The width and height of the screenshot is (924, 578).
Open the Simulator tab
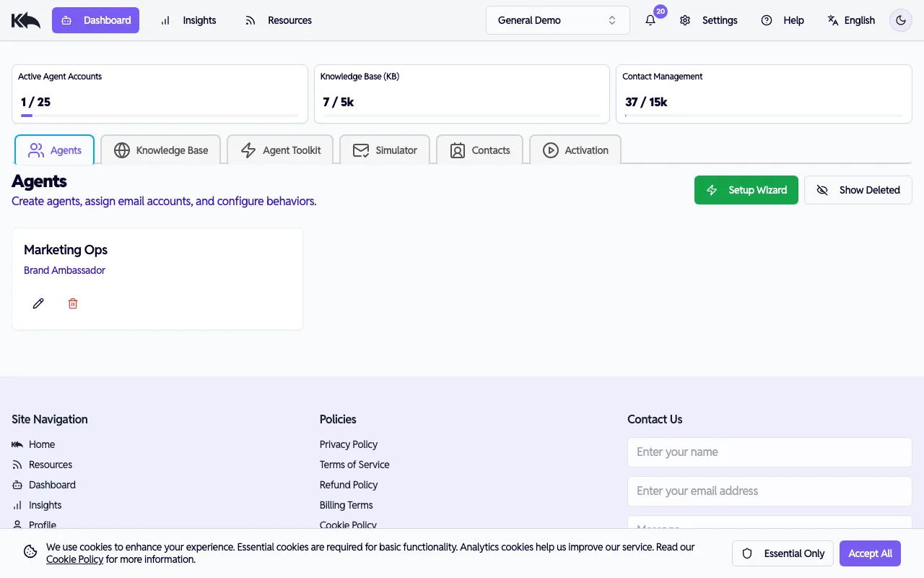click(385, 150)
